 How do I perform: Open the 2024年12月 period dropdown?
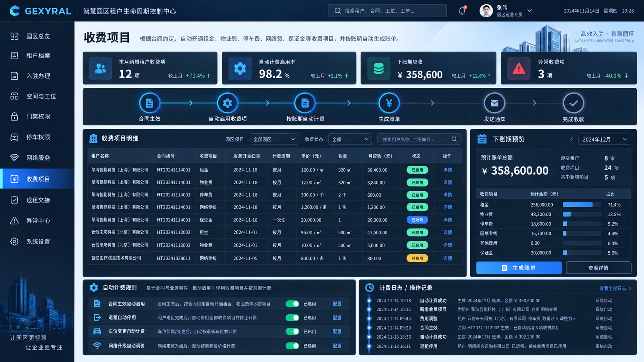click(x=604, y=139)
